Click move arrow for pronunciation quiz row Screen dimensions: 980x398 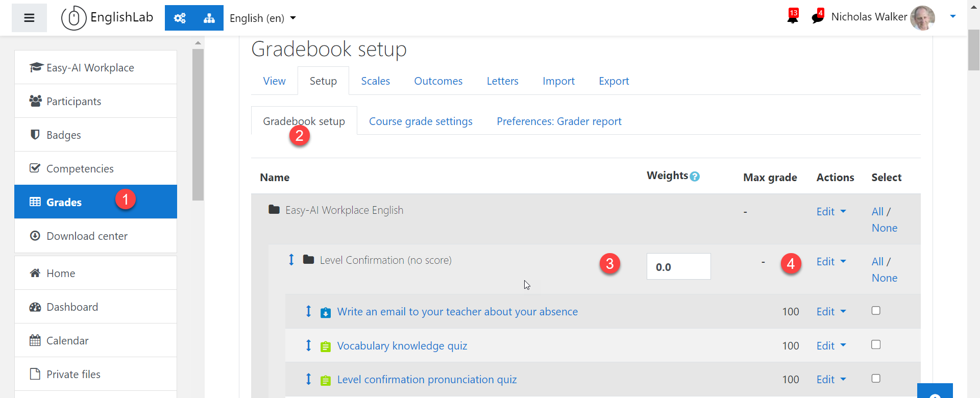[308, 379]
